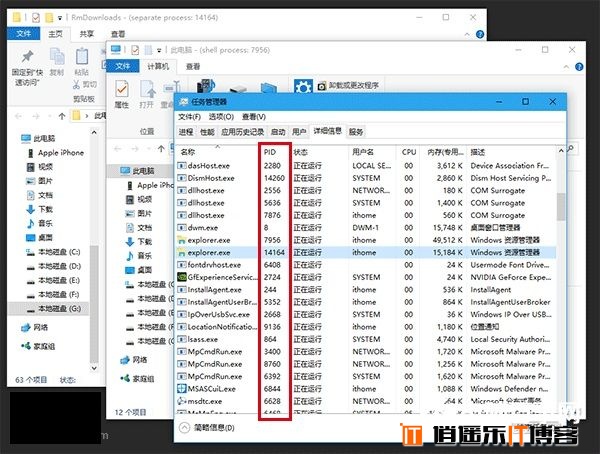600x454 pixels.
Task: Select Apple iPhone in RmDownloads sidebar
Action: pyautogui.click(x=55, y=153)
